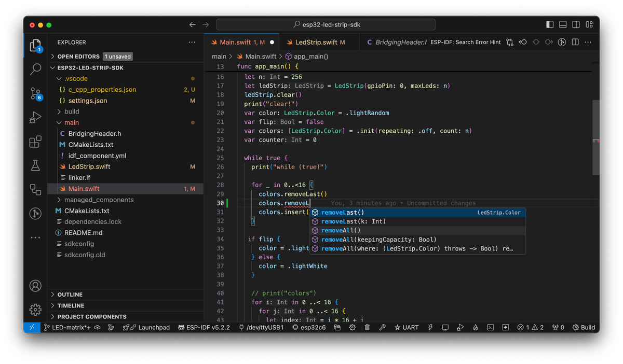Click the ESP-IDF flame icon in status bar
Screen dimensions: 623x364
tap(475, 327)
